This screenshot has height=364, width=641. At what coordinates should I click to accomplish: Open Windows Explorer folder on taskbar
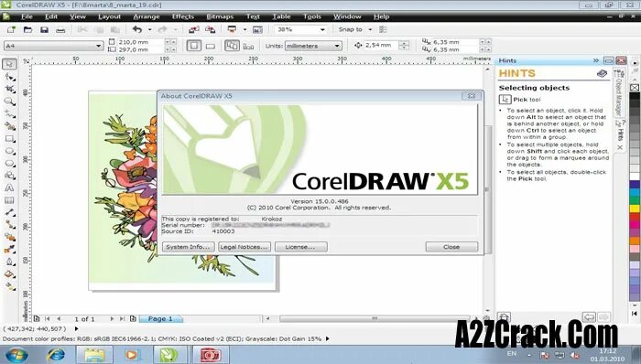(94, 354)
